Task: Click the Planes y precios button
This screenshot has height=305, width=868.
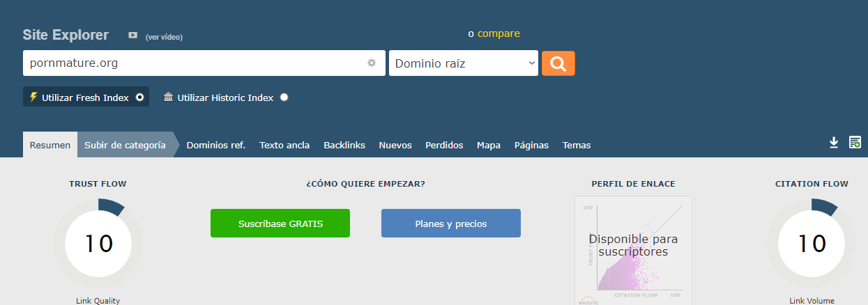Action: tap(451, 224)
